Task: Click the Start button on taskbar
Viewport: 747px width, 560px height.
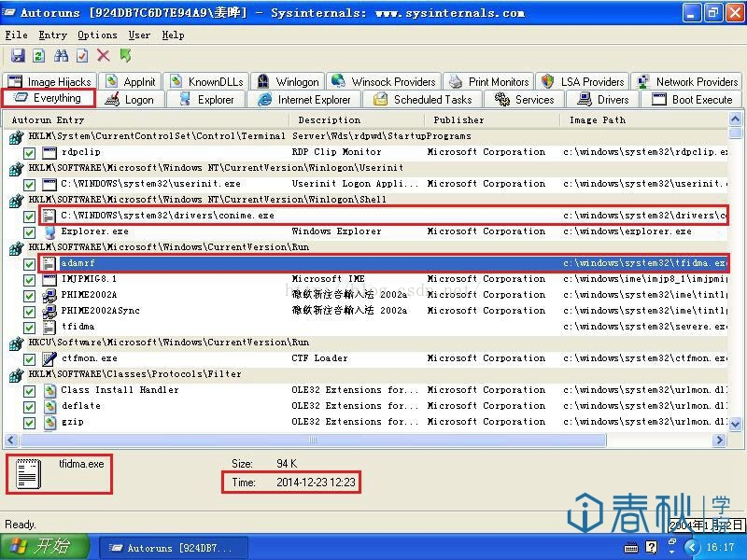Action: 46,547
